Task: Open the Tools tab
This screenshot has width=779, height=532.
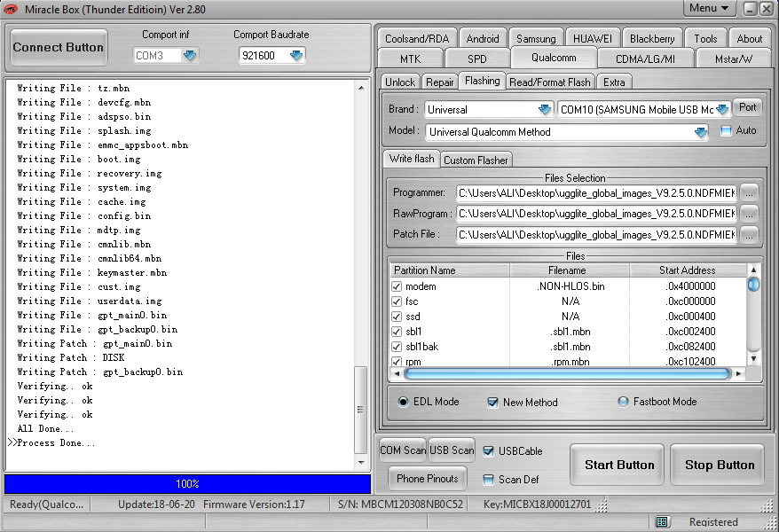Action: coord(705,39)
